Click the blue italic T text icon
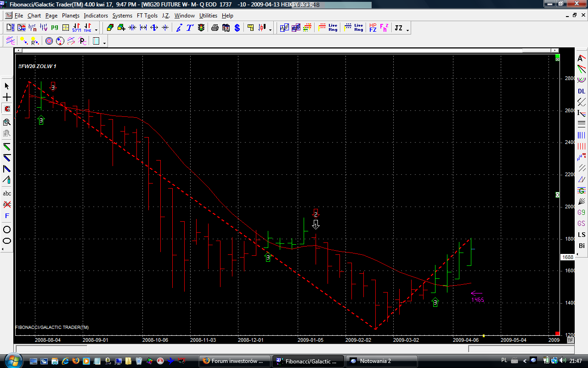The width and height of the screenshot is (588, 368). (x=190, y=28)
